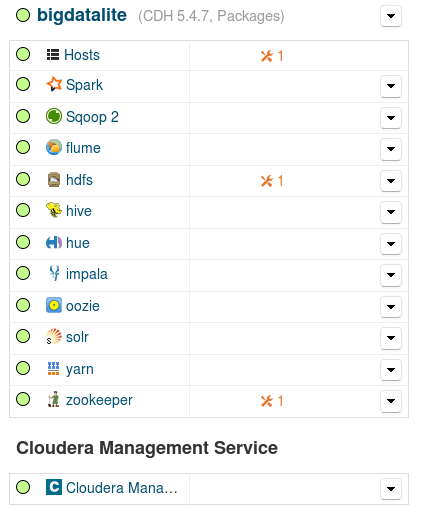Click the hive bee icon
Viewport: 426px width, 517px height.
[x=54, y=210]
